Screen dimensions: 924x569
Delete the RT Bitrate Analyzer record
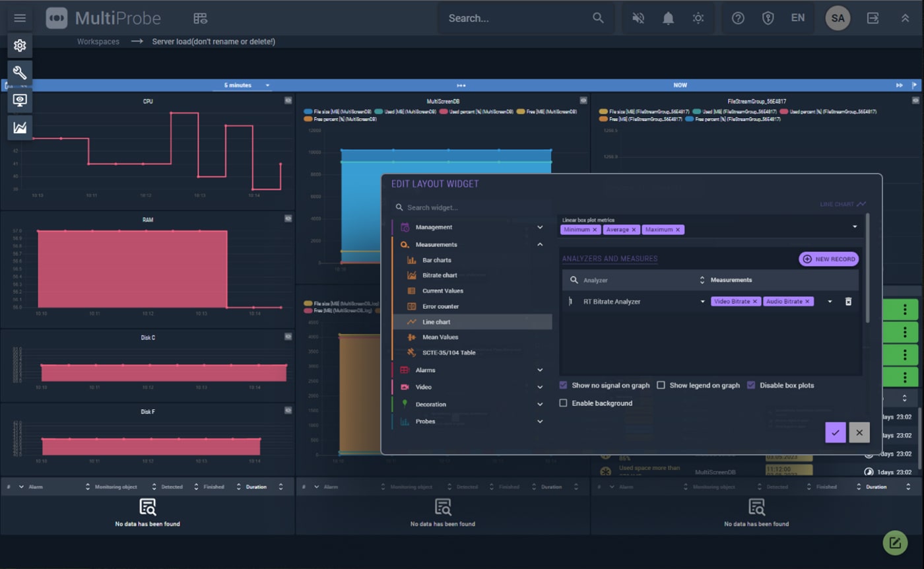pyautogui.click(x=849, y=302)
